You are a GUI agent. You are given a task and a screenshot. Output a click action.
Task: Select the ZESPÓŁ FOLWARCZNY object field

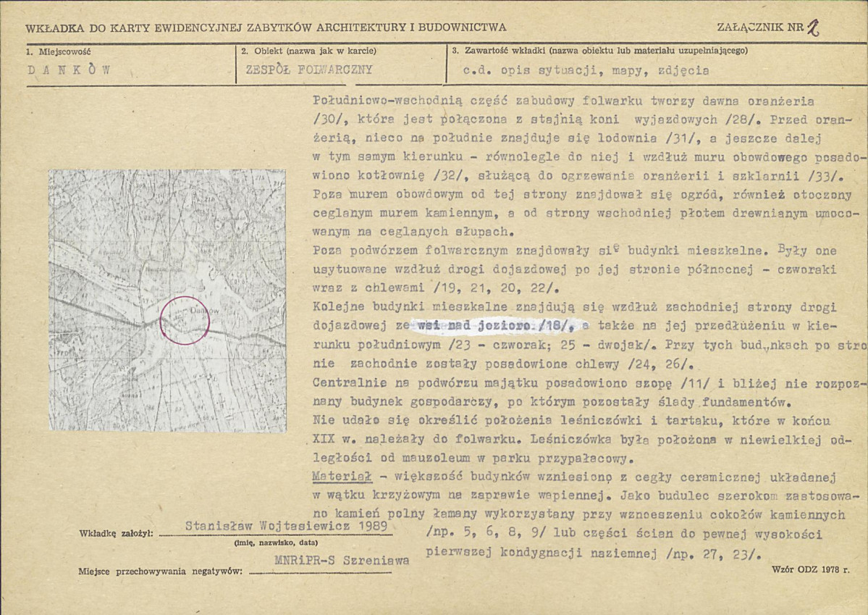[x=309, y=70]
